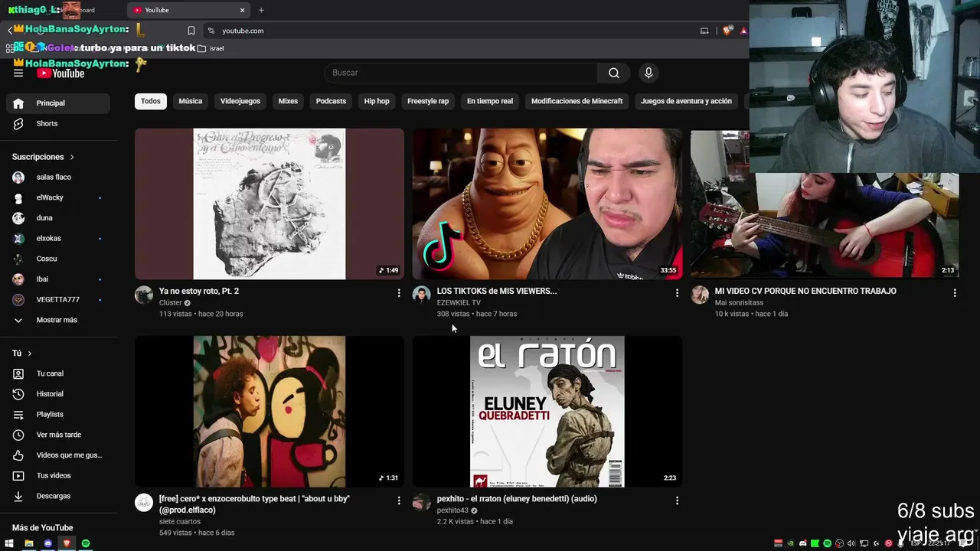Screen dimensions: 980x551
Task: Open File Explorer from taskbar
Action: (x=28, y=543)
